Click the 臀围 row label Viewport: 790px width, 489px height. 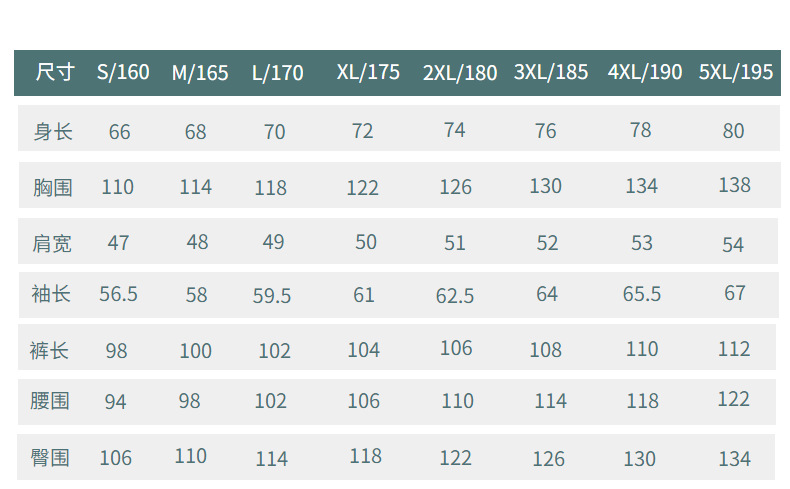(x=50, y=458)
